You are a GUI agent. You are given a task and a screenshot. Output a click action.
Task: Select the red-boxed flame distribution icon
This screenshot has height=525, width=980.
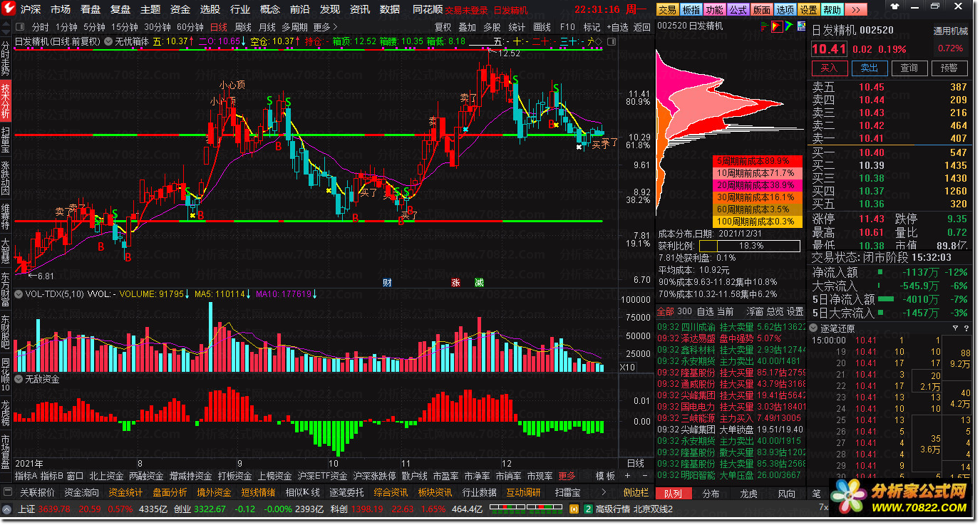coord(776,26)
